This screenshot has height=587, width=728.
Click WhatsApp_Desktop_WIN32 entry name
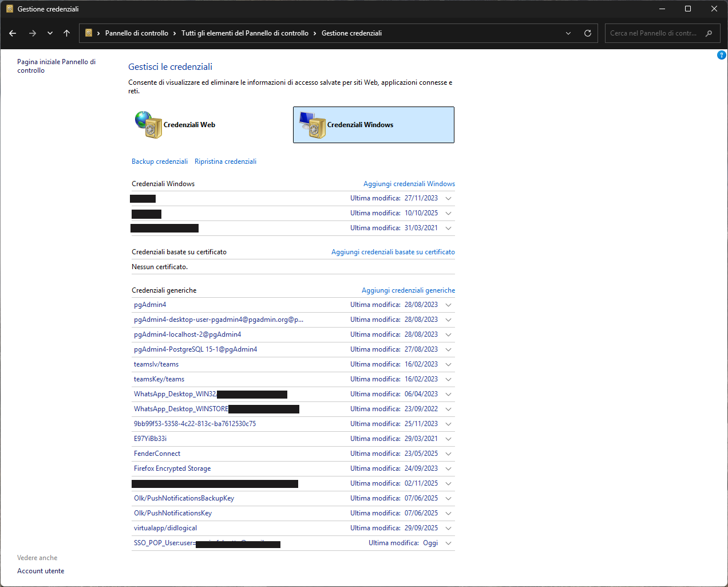(x=175, y=394)
